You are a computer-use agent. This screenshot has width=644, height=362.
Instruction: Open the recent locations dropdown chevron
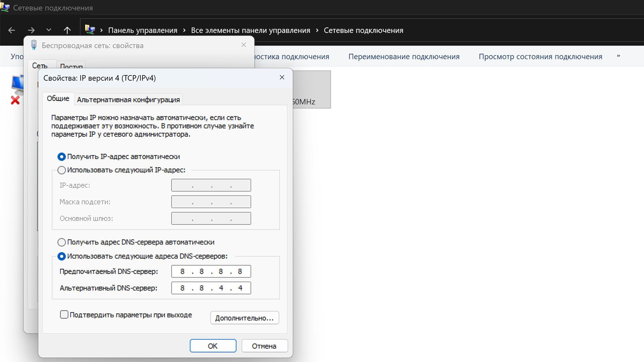[49, 30]
